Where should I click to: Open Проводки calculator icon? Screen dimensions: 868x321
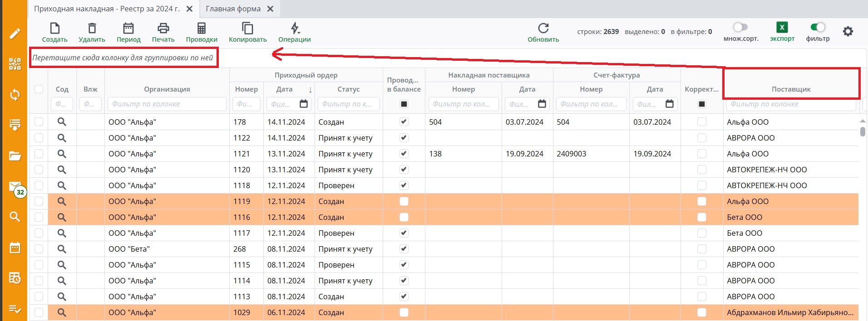click(x=202, y=29)
